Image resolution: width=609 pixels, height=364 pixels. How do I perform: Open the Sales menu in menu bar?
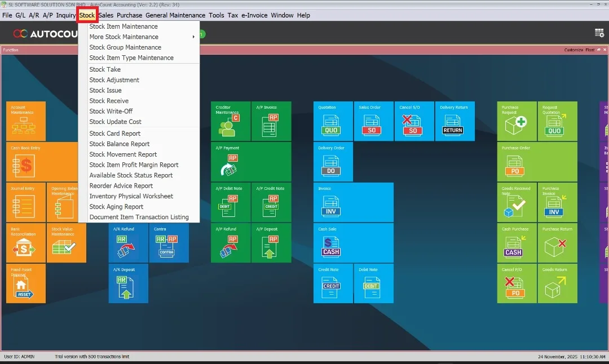point(105,15)
